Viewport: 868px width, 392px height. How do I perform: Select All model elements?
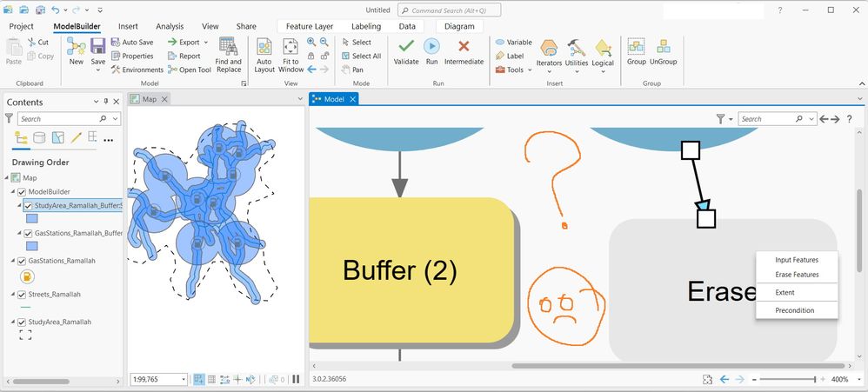(361, 56)
